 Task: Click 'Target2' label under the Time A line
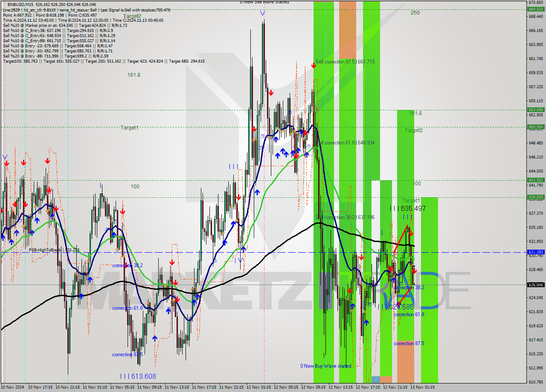click(x=132, y=16)
